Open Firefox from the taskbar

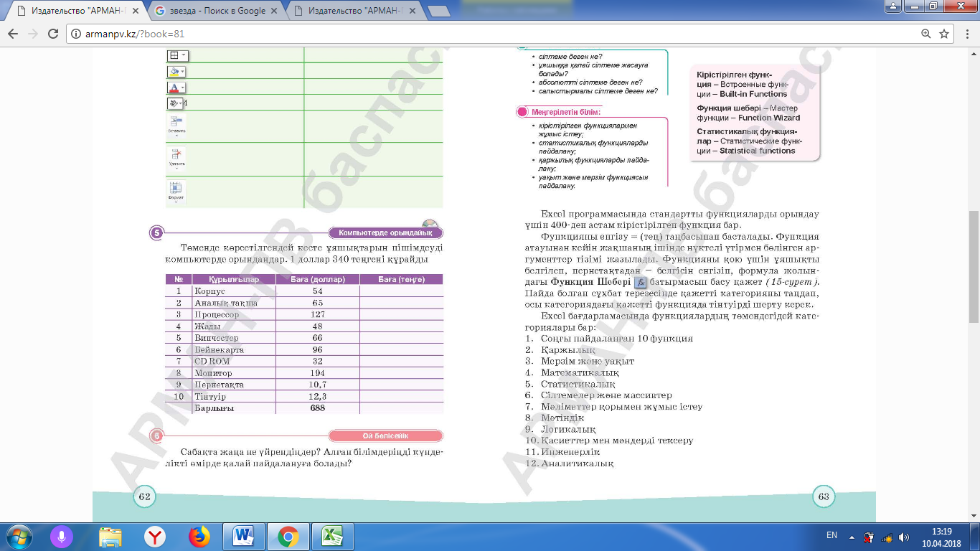[x=199, y=536]
